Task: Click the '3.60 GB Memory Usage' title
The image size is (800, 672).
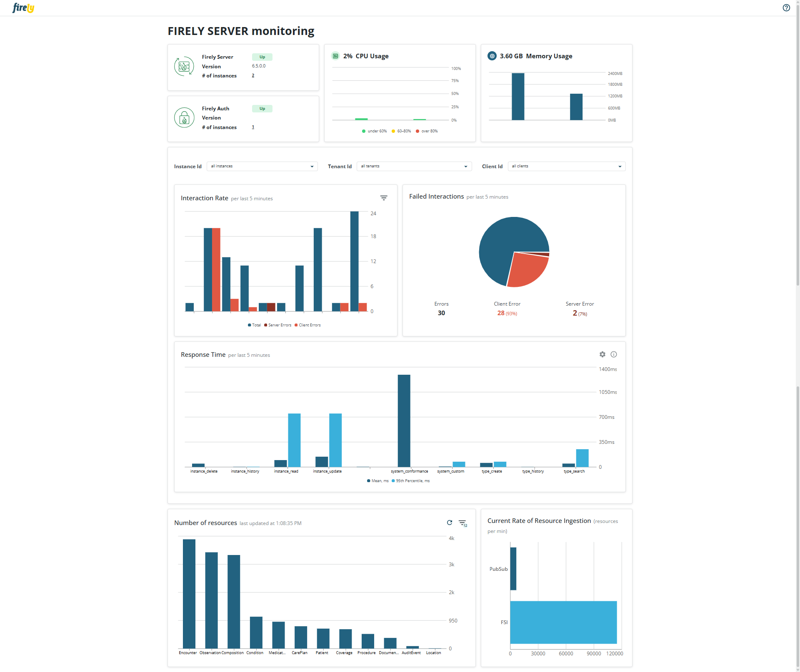Action: click(x=536, y=56)
